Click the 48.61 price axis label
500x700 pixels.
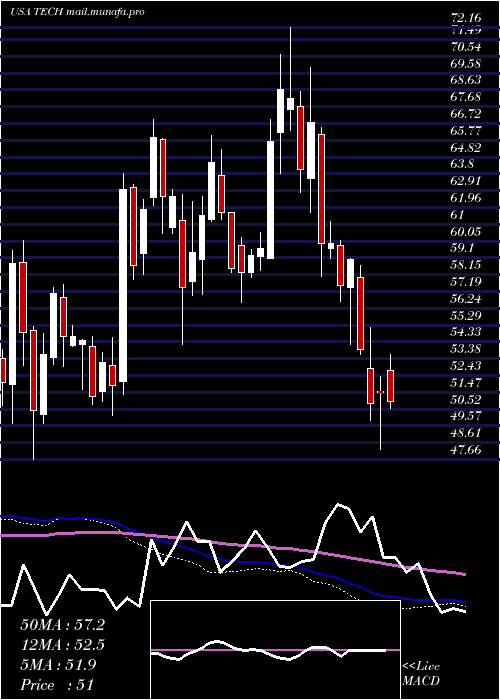pyautogui.click(x=466, y=433)
